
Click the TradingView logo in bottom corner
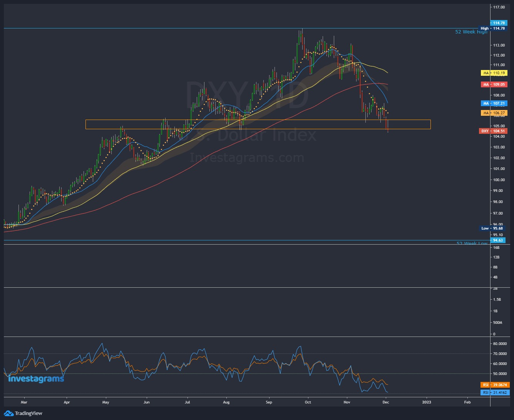click(23, 413)
